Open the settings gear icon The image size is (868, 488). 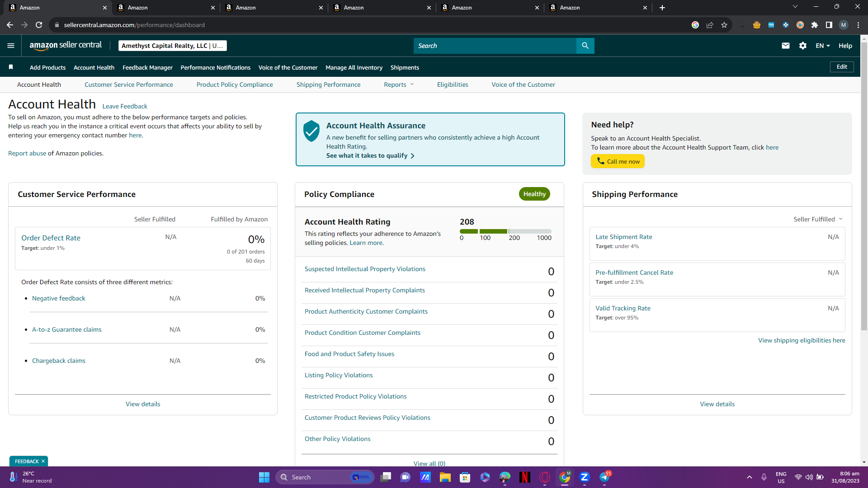click(803, 46)
